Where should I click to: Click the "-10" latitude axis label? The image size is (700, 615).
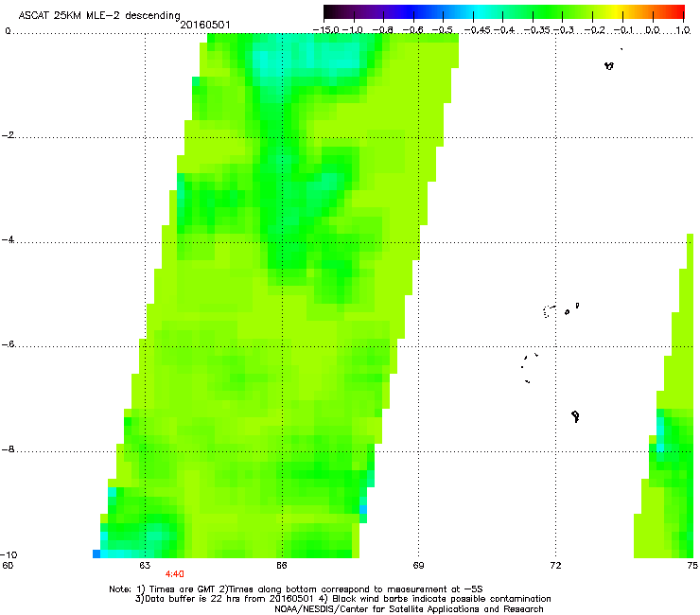coord(9,554)
